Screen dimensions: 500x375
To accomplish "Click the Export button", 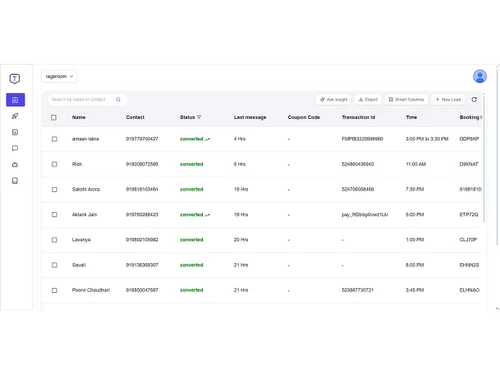I will (x=368, y=99).
